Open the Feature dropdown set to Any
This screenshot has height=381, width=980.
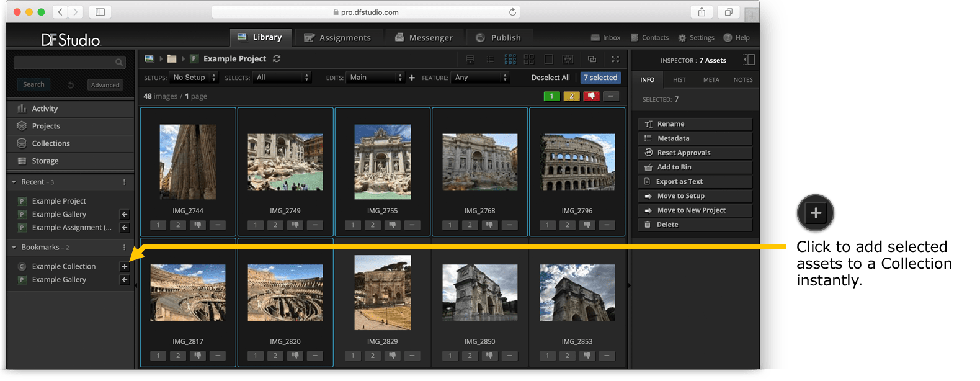coord(481,78)
